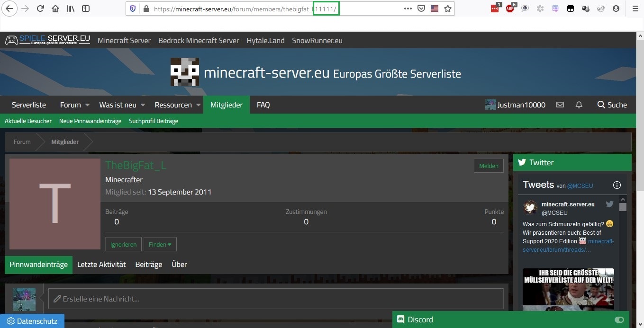Viewport: 644px width, 328px height.
Task: Toggle the browser sidebar icon
Action: (x=86, y=9)
